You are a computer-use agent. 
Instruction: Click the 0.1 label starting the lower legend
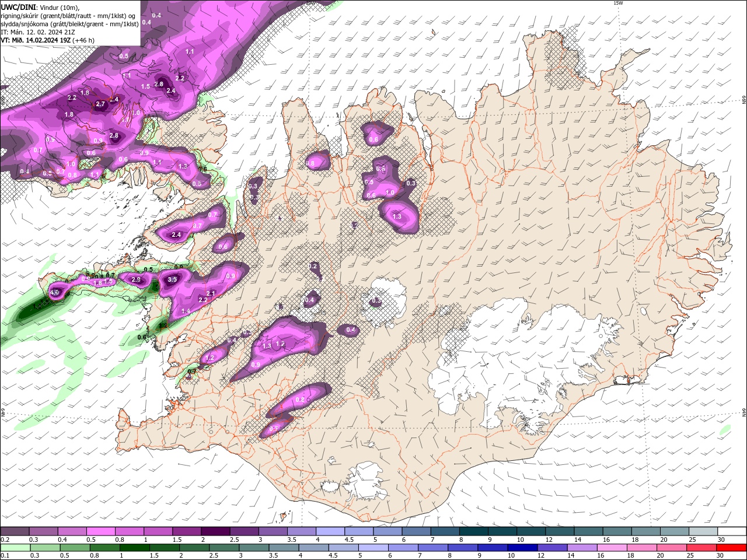[x=4, y=556]
